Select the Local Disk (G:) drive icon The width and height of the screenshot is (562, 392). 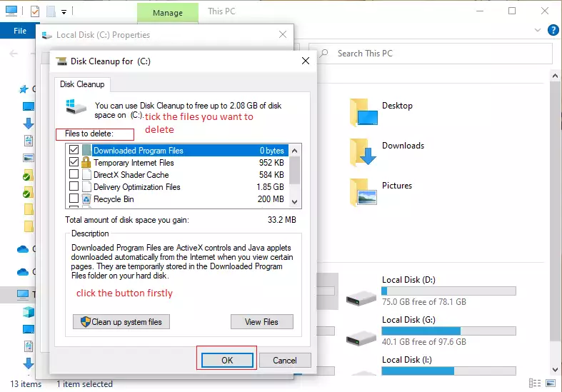click(361, 338)
